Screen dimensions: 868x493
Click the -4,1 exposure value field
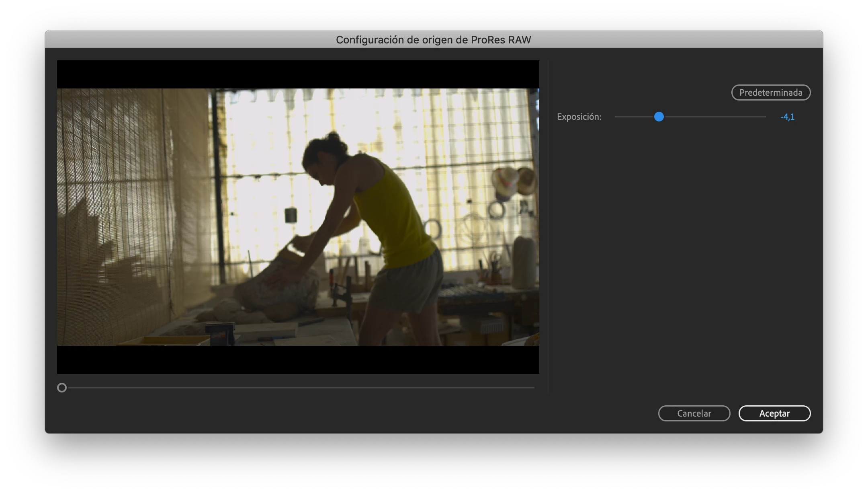tap(787, 117)
